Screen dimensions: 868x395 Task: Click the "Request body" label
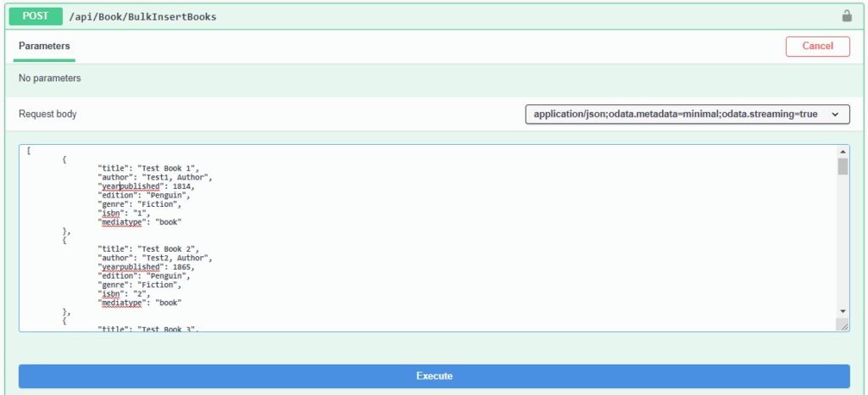tap(47, 114)
